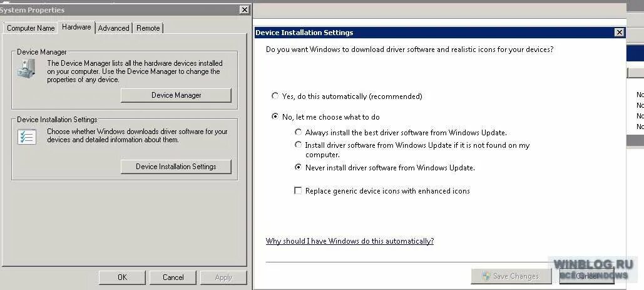This screenshot has height=290, width=644.
Task: Open 'Why should I have Windows do this automatically?' link
Action: (x=349, y=241)
